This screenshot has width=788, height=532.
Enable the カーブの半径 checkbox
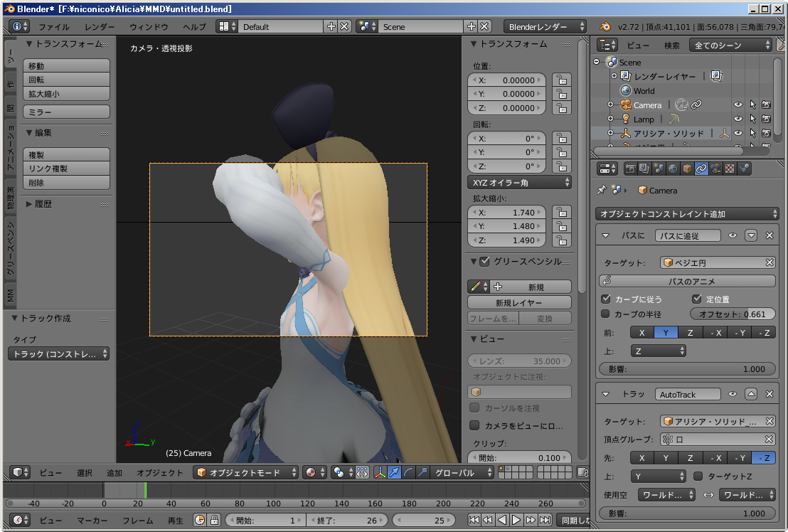(x=605, y=314)
